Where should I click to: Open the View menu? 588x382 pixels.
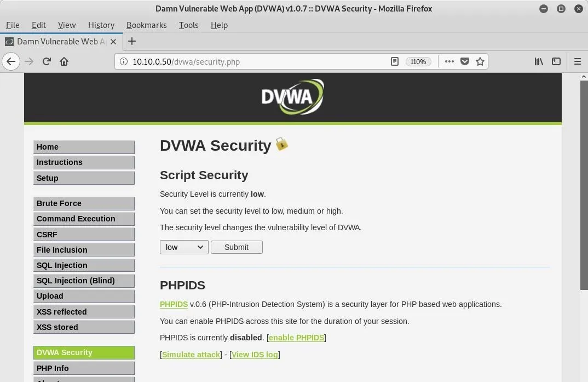coord(67,25)
